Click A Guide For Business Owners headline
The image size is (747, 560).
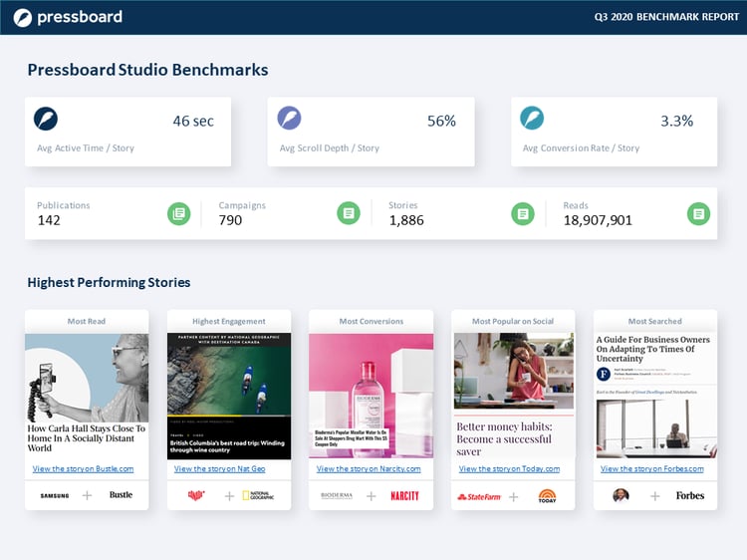coord(653,349)
